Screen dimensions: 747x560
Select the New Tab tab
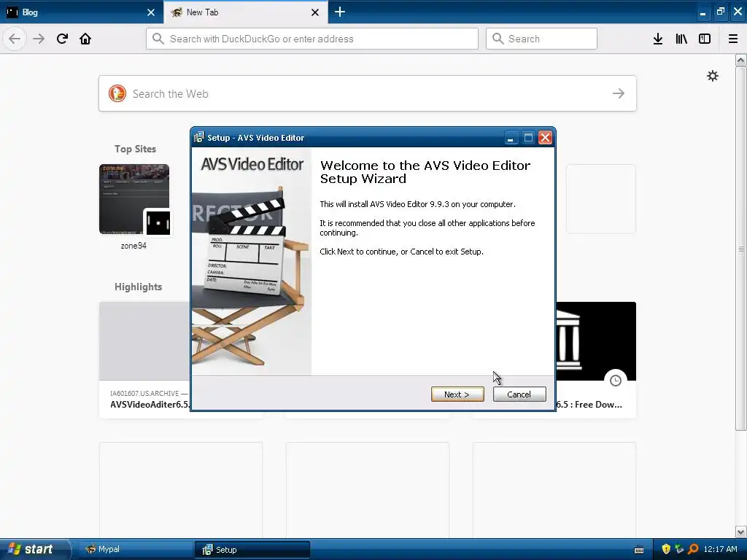(x=245, y=12)
